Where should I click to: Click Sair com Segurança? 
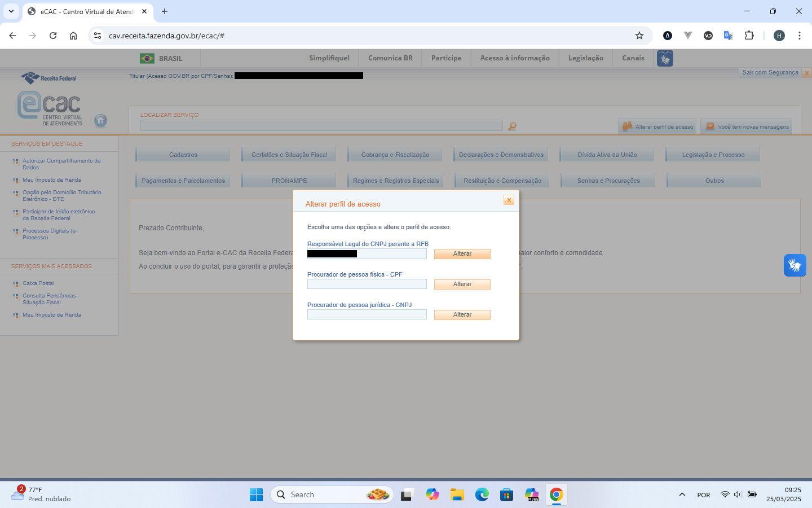coord(770,72)
